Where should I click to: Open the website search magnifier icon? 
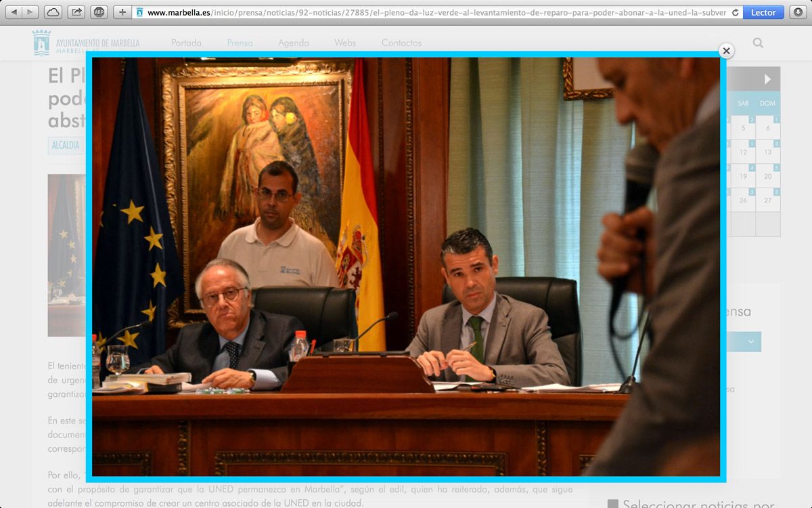pyautogui.click(x=758, y=43)
